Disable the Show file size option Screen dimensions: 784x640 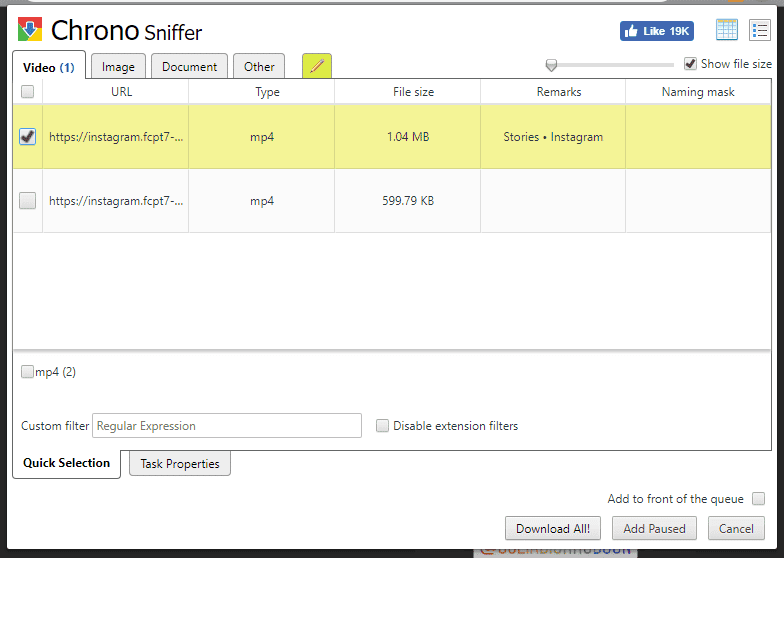tap(690, 64)
